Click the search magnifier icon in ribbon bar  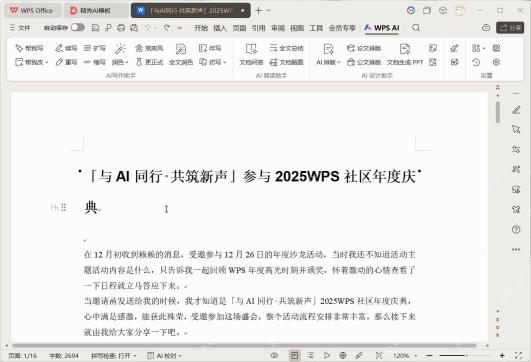[416, 28]
